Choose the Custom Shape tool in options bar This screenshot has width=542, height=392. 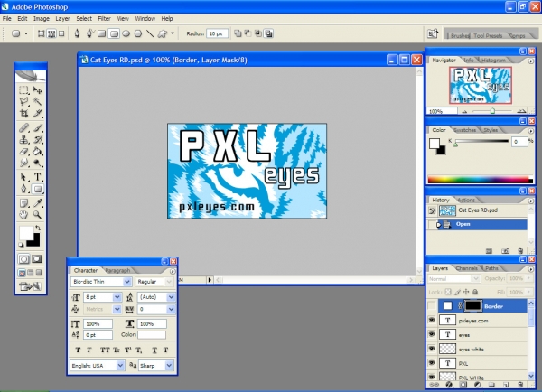(x=162, y=33)
